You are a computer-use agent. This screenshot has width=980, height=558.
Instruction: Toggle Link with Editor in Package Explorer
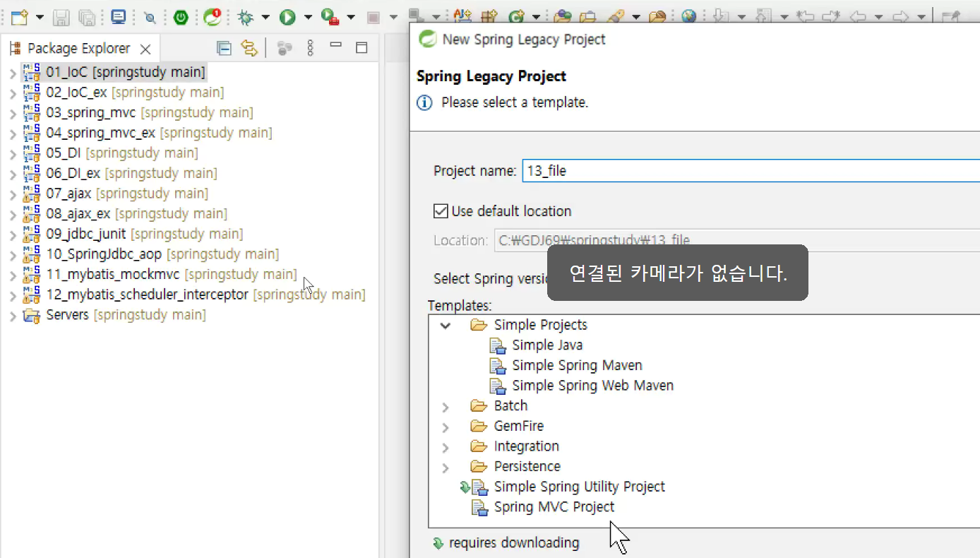click(x=249, y=48)
